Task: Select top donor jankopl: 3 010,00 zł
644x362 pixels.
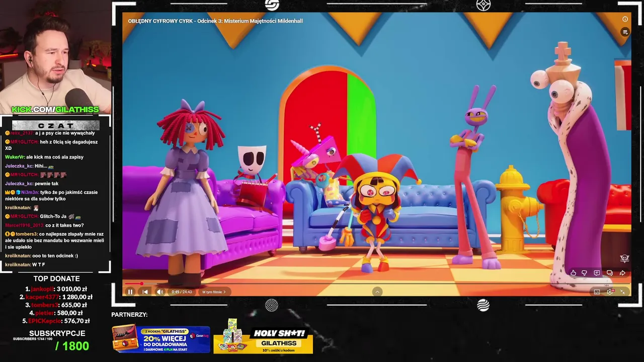Action: [x=56, y=289]
